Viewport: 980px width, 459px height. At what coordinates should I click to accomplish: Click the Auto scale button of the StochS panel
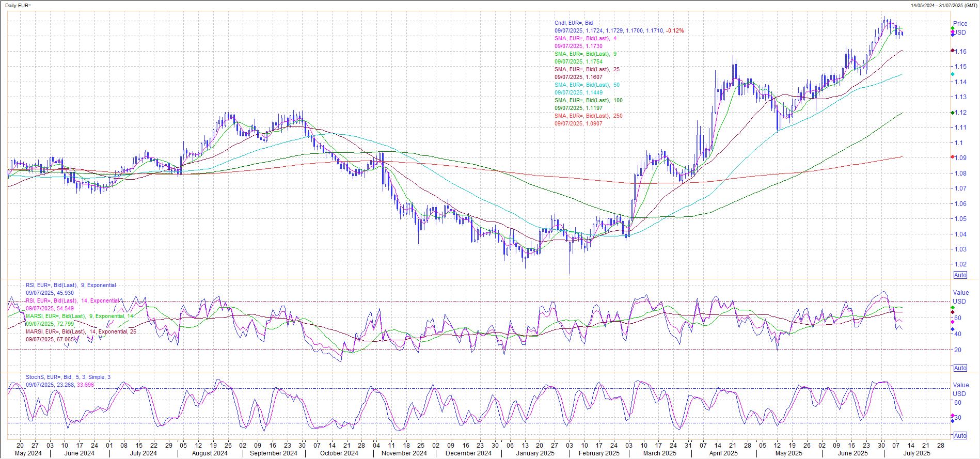960,436
